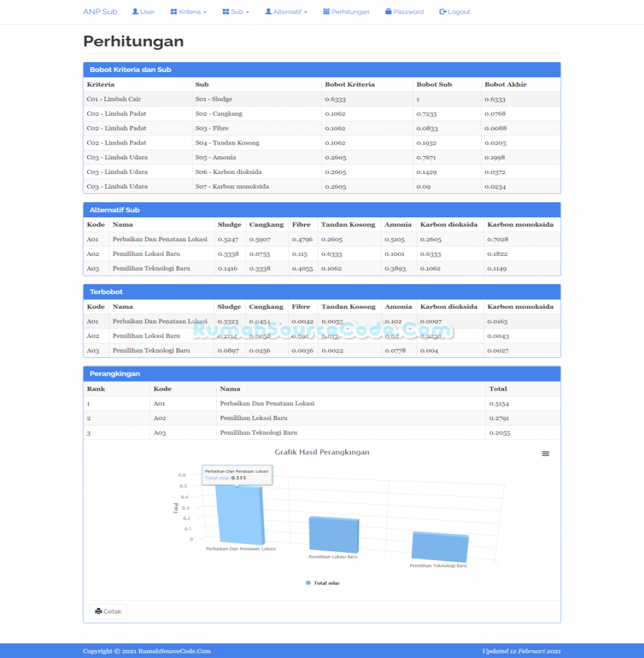Click the Perhitungan calendar icon
The image size is (644, 658).
pyautogui.click(x=327, y=12)
